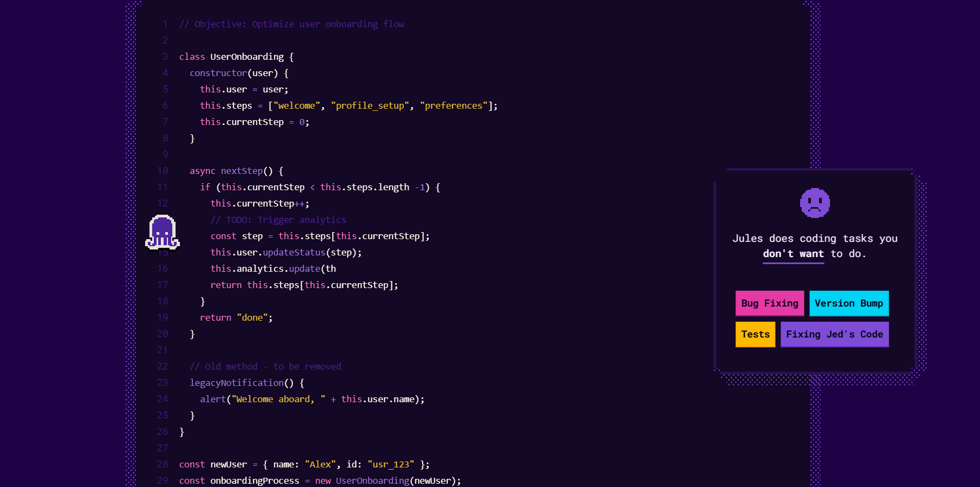Click the "return this.steps[this.currentStep];" line

304,285
